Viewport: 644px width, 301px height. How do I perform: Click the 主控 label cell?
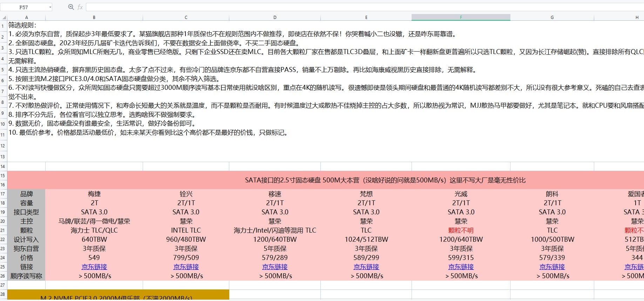tap(26, 221)
